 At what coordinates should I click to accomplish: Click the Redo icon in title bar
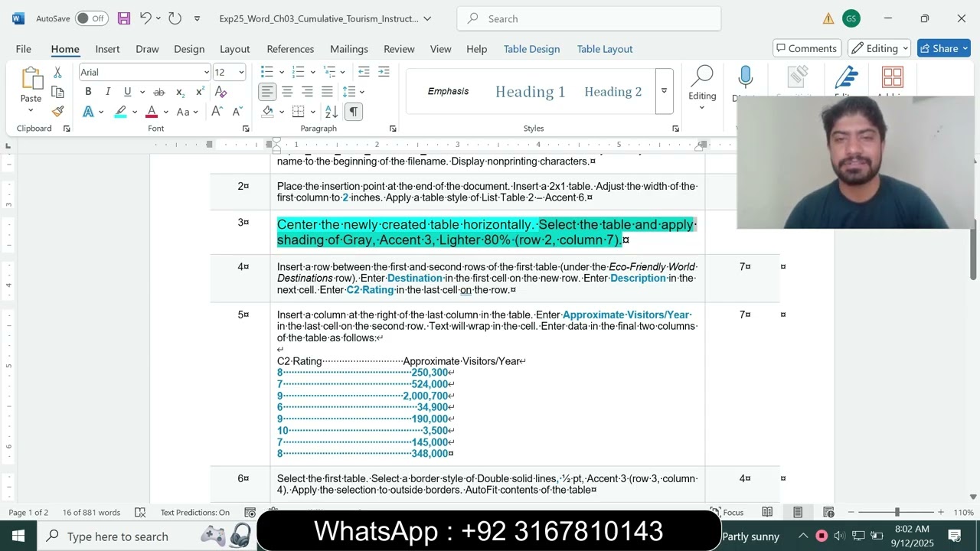[x=175, y=18]
